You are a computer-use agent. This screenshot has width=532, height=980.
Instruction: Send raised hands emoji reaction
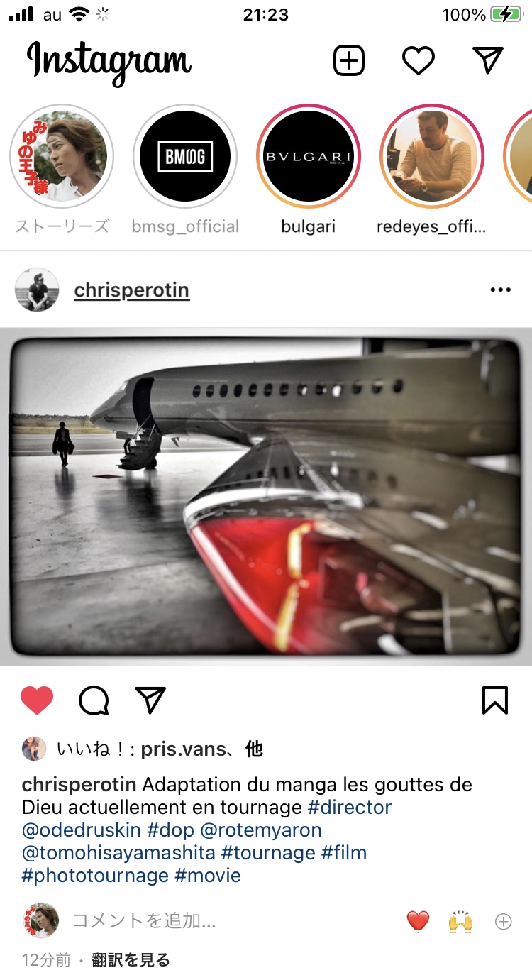(460, 921)
